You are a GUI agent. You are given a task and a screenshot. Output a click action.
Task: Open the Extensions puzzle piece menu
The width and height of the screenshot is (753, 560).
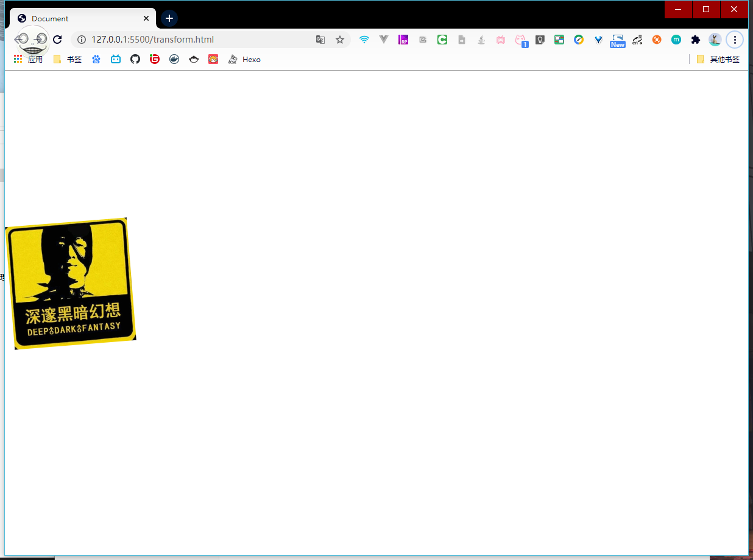click(x=695, y=40)
